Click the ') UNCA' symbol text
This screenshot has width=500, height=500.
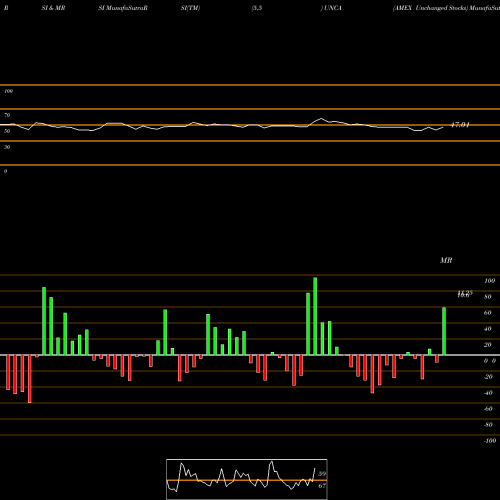(331, 8)
